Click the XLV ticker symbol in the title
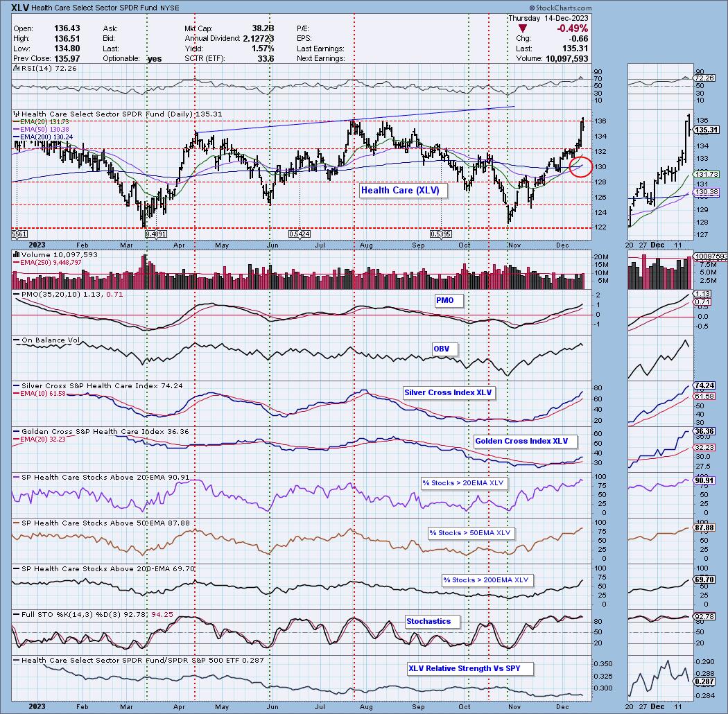728x714 pixels. click(19, 8)
